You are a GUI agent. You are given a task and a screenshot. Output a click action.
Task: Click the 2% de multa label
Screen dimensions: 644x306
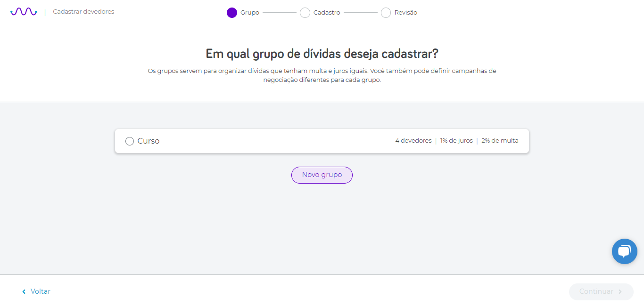click(500, 141)
